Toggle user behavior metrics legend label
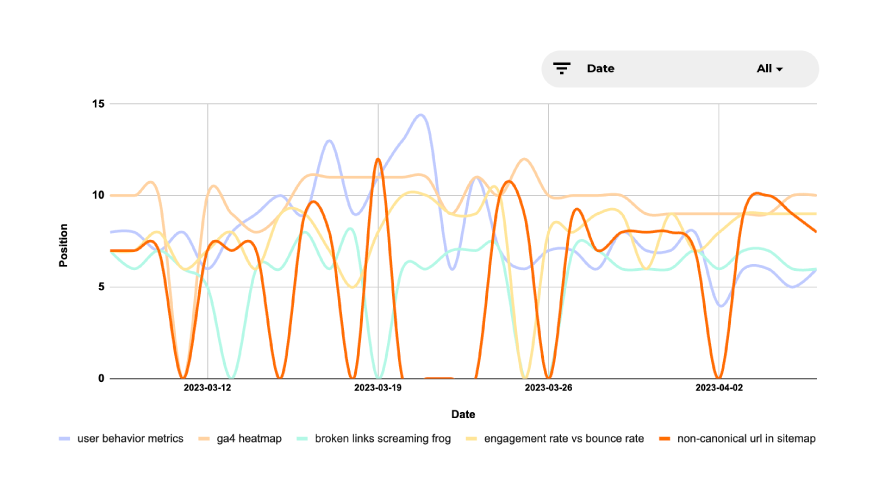This screenshot has height=501, width=891. 130,439
